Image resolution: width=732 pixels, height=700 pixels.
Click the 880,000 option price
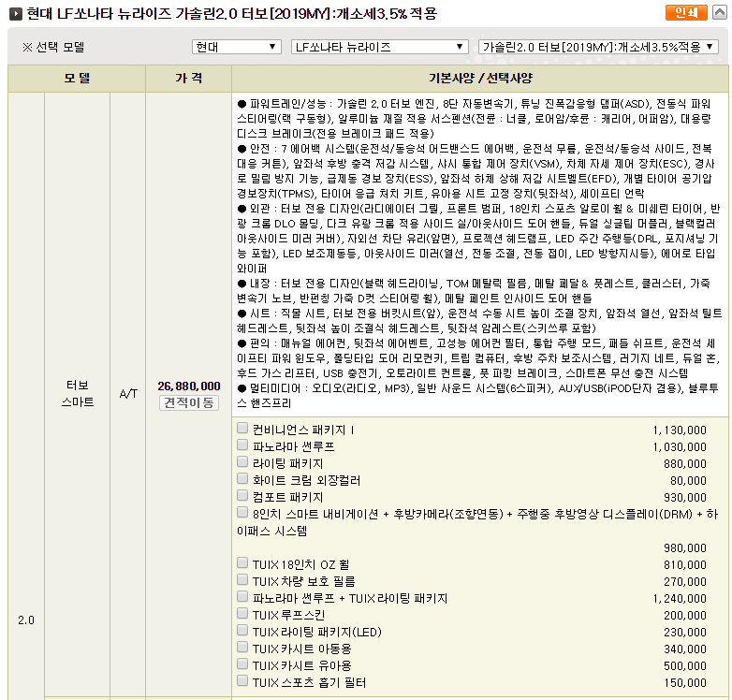685,464
